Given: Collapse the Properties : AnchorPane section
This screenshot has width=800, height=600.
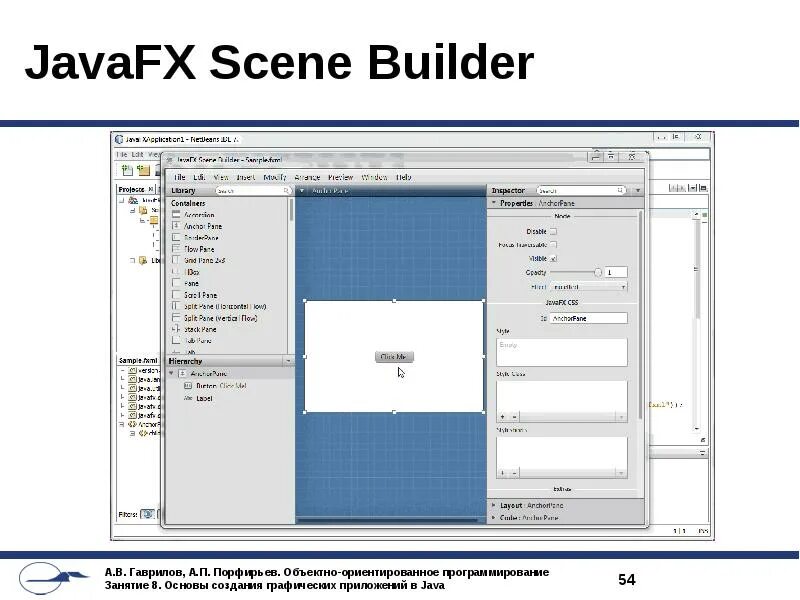Looking at the screenshot, I should click(x=494, y=203).
